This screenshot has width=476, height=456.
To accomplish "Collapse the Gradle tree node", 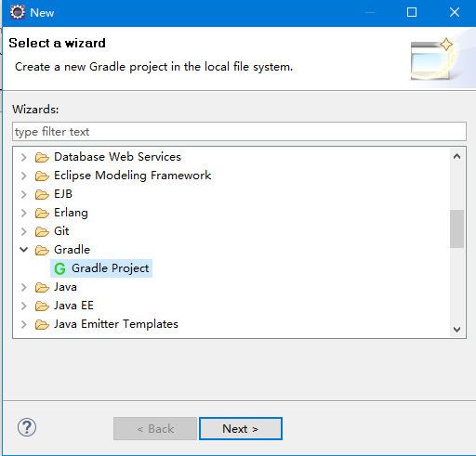I will (24, 250).
